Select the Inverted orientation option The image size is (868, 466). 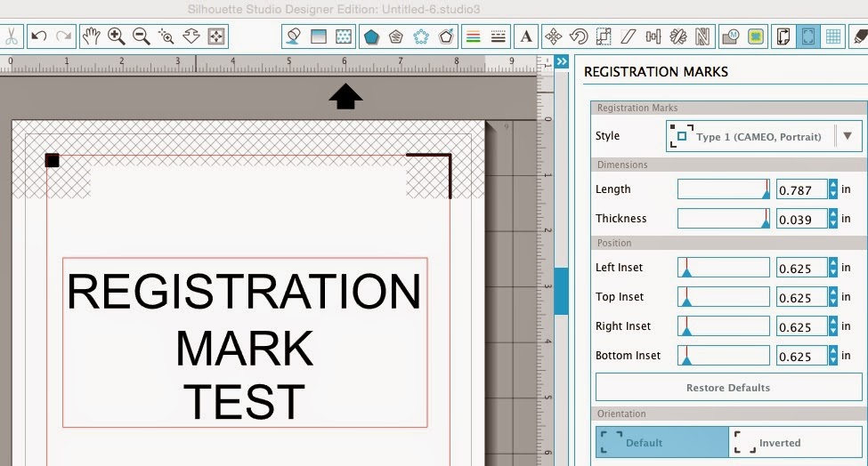tap(796, 442)
